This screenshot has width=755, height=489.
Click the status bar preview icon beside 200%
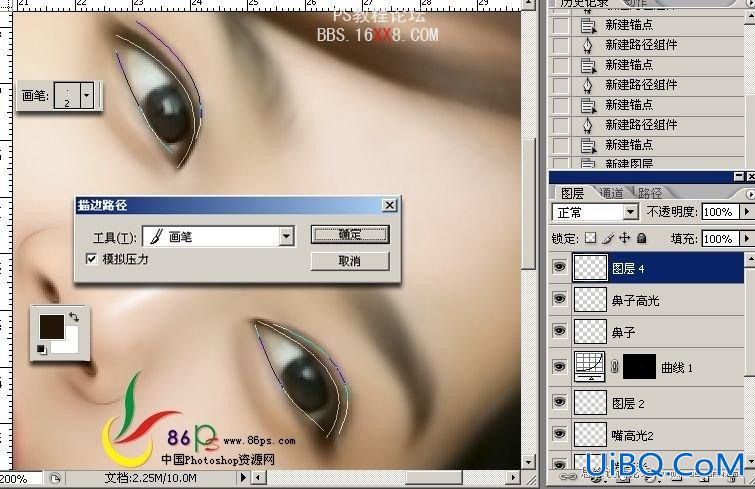(55, 478)
